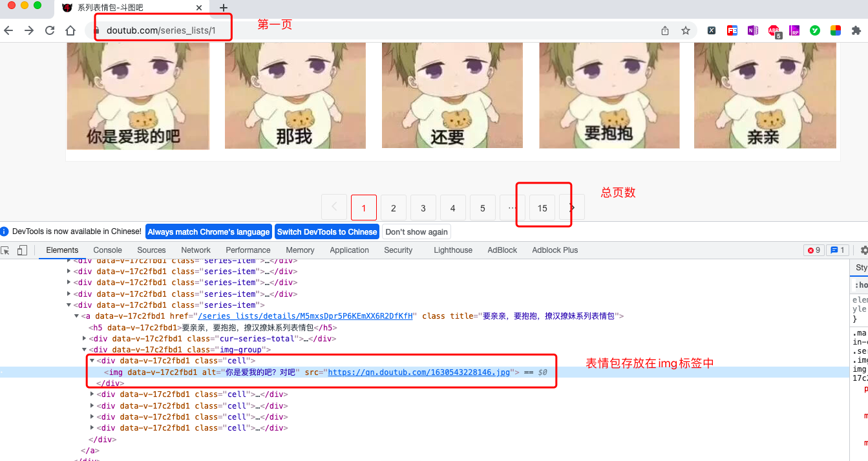This screenshot has width=868, height=461.
Task: Bookmark this page with the star icon
Action: (x=685, y=30)
